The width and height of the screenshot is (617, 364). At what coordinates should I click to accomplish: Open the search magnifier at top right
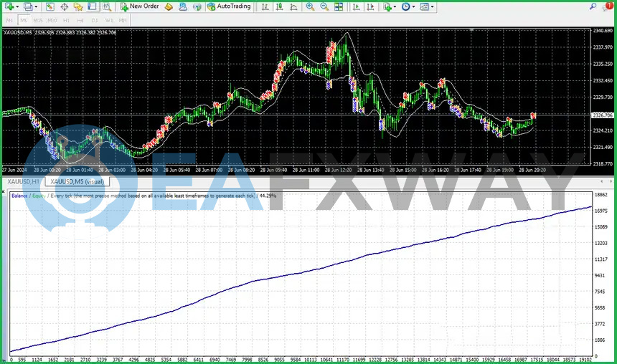coord(593,6)
